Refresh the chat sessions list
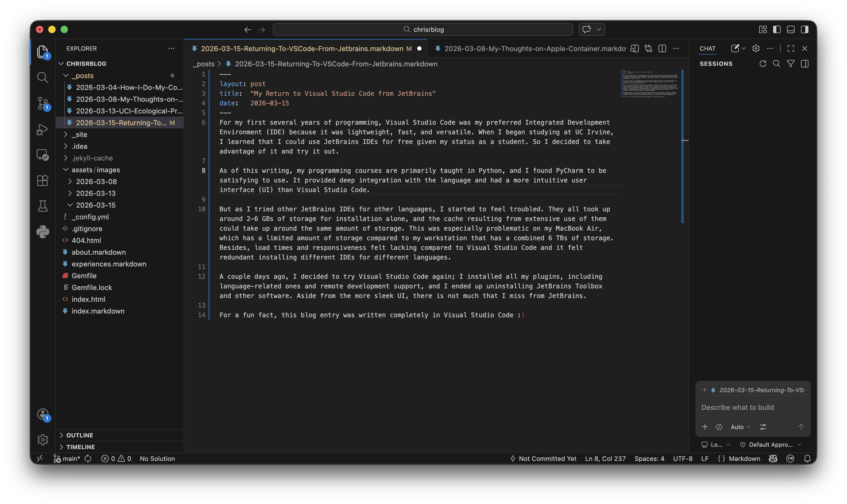 pyautogui.click(x=763, y=64)
